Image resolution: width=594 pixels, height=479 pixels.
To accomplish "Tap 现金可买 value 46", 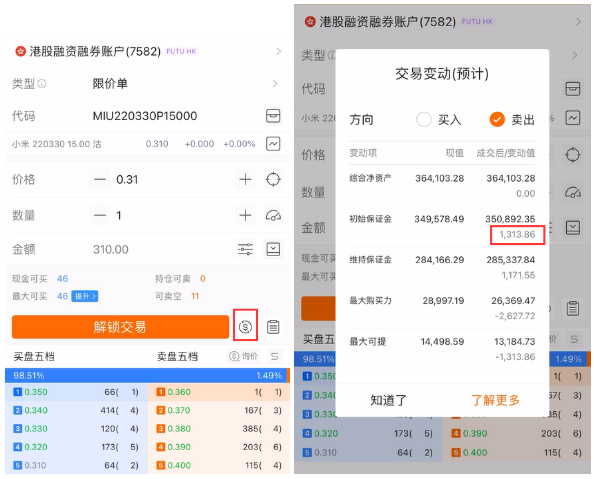I will pyautogui.click(x=63, y=279).
